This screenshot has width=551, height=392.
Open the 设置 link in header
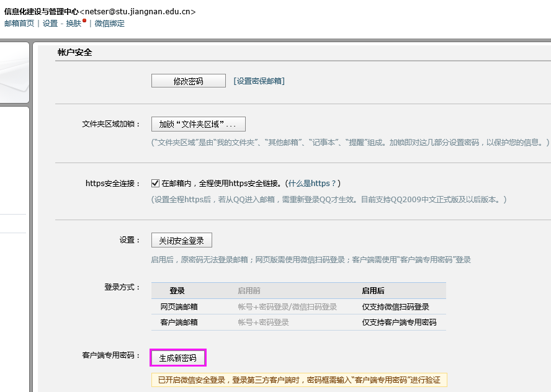[50, 24]
